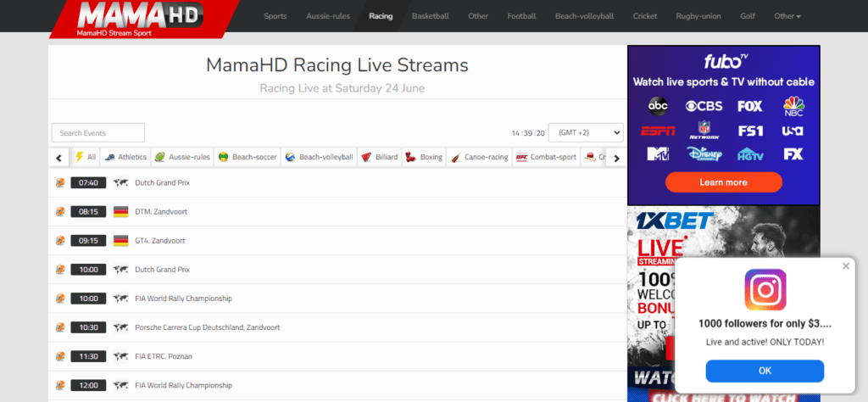Open Basketball in the top navigation
The image size is (868, 402).
pyautogui.click(x=431, y=16)
